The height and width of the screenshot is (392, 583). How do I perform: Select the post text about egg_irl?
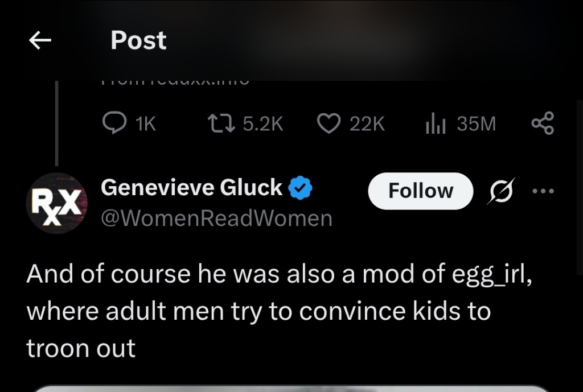[x=279, y=311]
